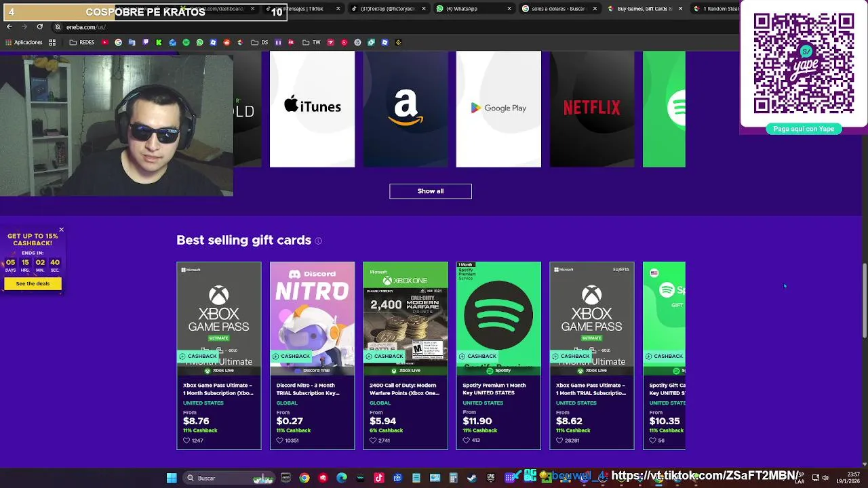The image size is (868, 488).
Task: Open the Windows Start menu
Action: [x=172, y=478]
